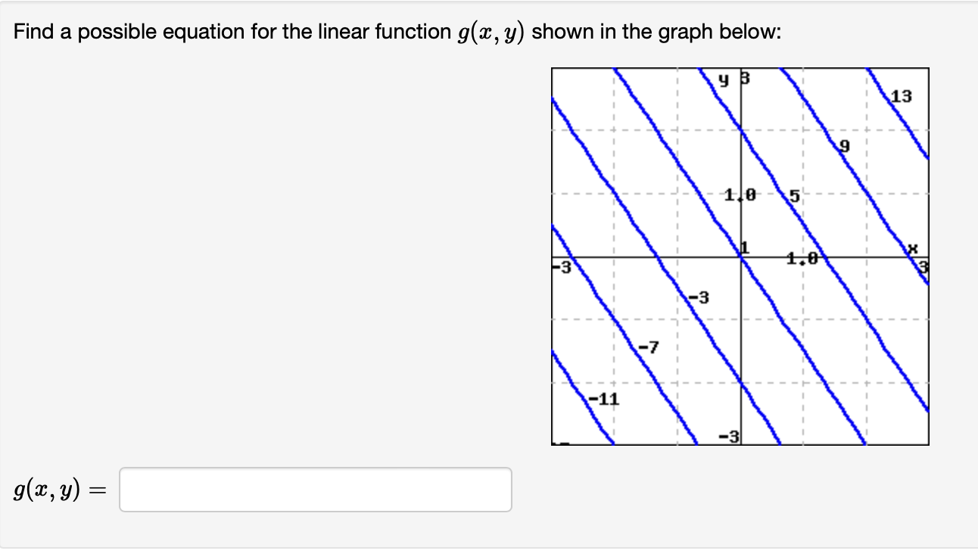Click the 3 label at the right graph edge

click(925, 265)
